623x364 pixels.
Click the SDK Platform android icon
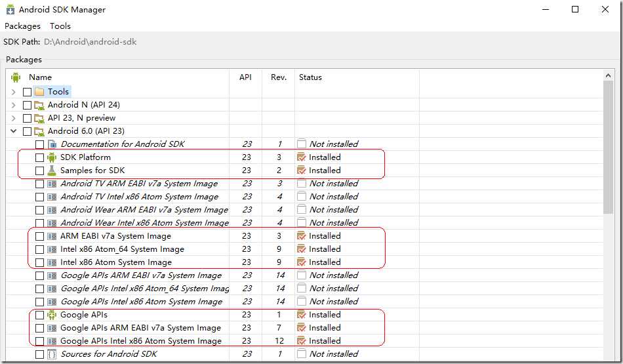point(52,157)
